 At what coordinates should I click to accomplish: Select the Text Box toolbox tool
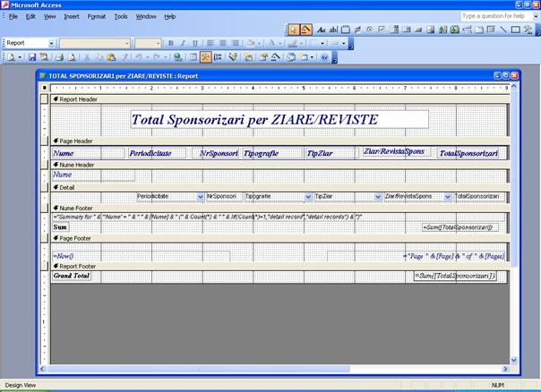pos(334,30)
